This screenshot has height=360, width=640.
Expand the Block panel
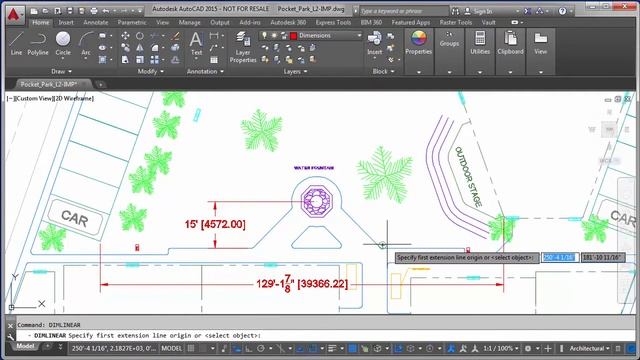383,71
